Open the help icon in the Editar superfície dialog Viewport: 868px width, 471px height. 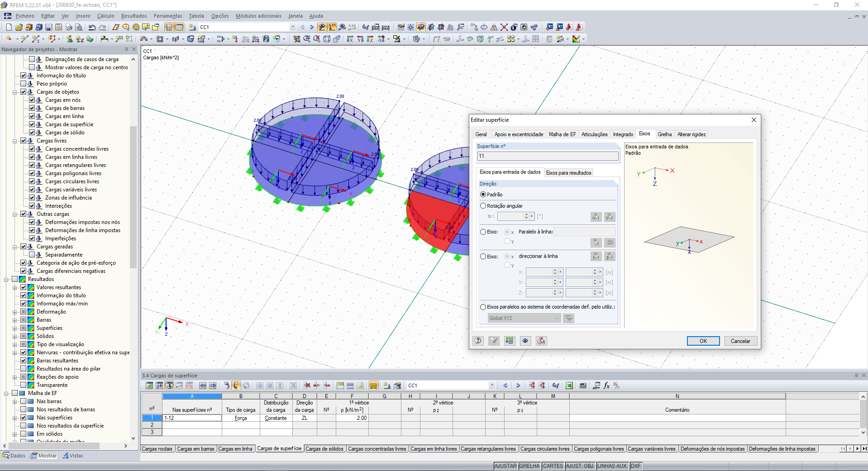pyautogui.click(x=478, y=341)
